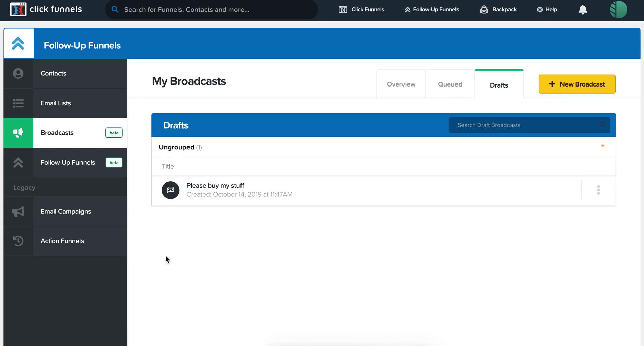Click the Action Funnels history icon
Screen dimensions: 644x346
pyautogui.click(x=18, y=241)
